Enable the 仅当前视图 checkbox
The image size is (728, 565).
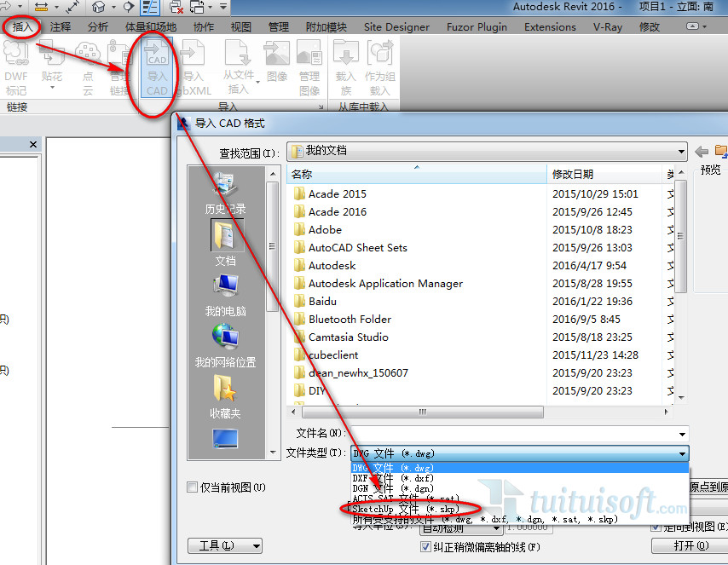coord(193,487)
